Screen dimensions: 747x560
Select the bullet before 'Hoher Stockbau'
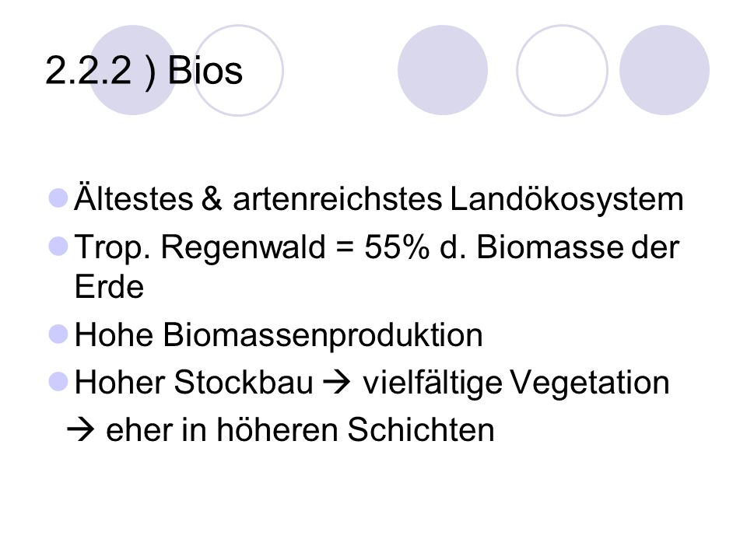58,382
